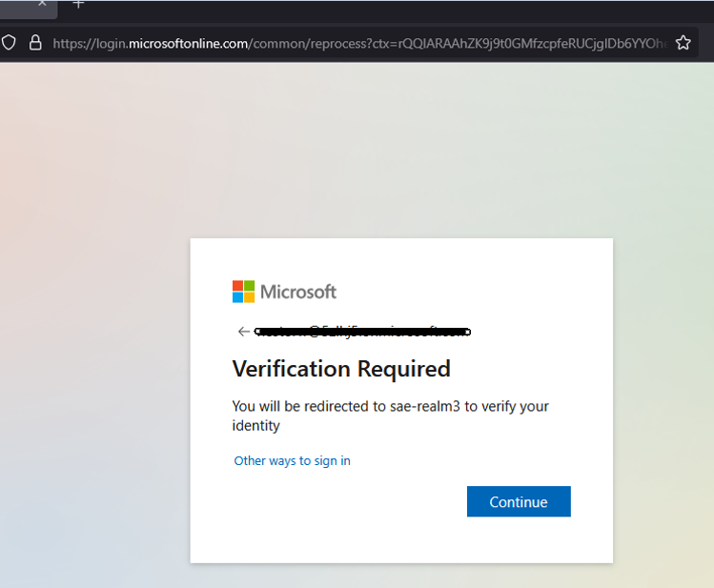Click the word identity in the message
The image size is (714, 588).
(x=255, y=425)
